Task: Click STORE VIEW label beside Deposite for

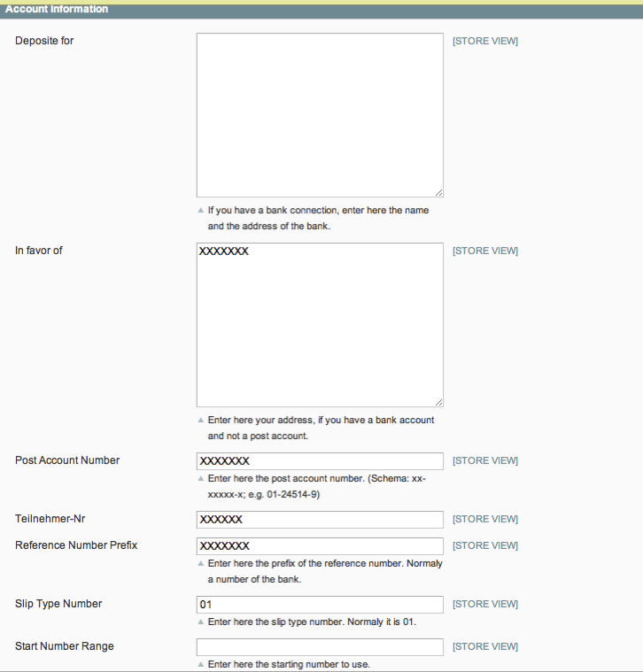Action: tap(485, 41)
